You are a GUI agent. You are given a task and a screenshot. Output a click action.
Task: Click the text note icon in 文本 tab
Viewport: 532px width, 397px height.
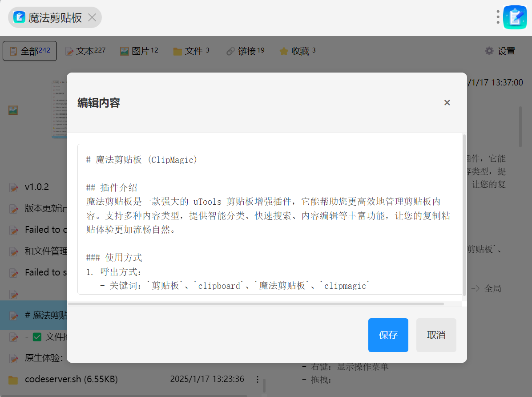(69, 51)
